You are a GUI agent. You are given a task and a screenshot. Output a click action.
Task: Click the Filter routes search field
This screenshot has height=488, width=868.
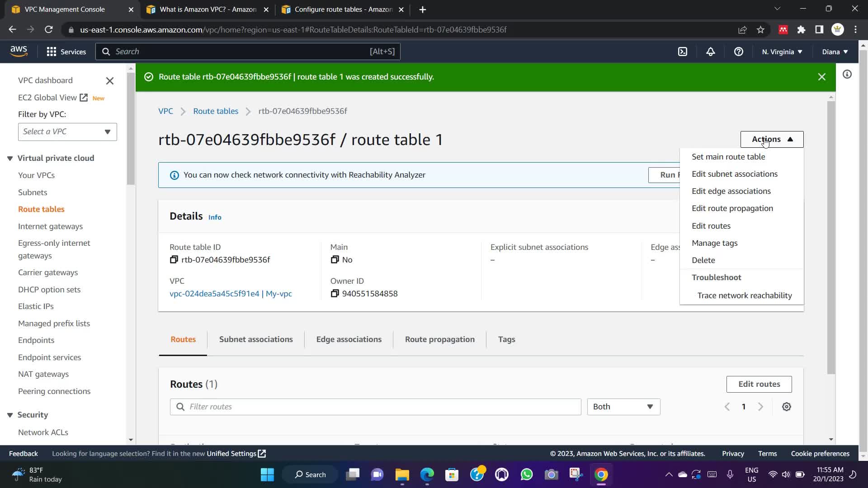pos(375,407)
